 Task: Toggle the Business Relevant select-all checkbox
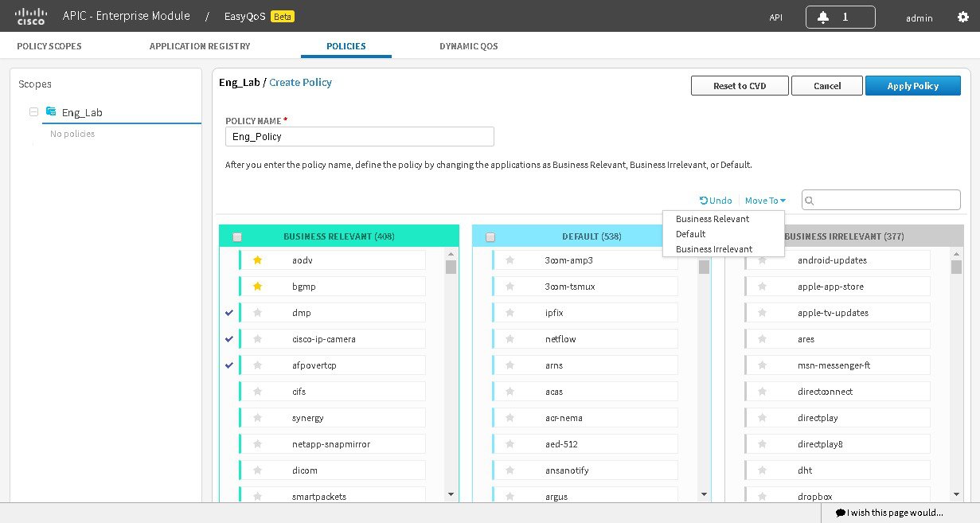pos(236,236)
